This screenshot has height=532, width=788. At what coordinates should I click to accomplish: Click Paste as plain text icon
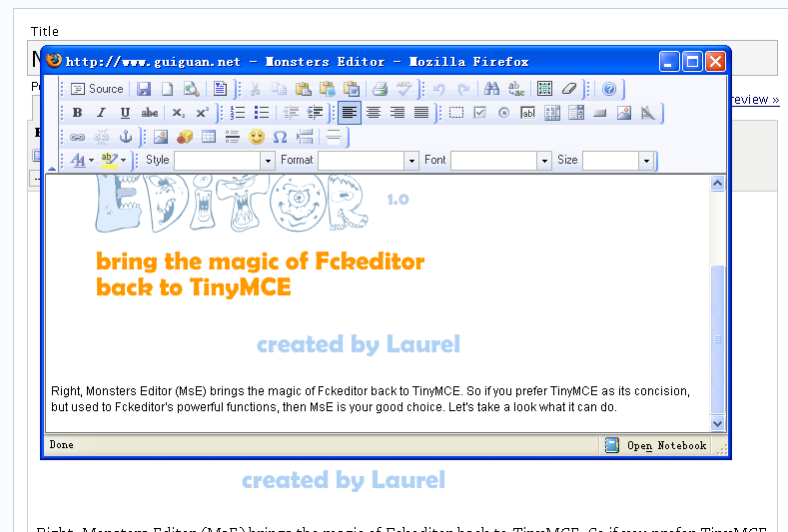[x=328, y=89]
